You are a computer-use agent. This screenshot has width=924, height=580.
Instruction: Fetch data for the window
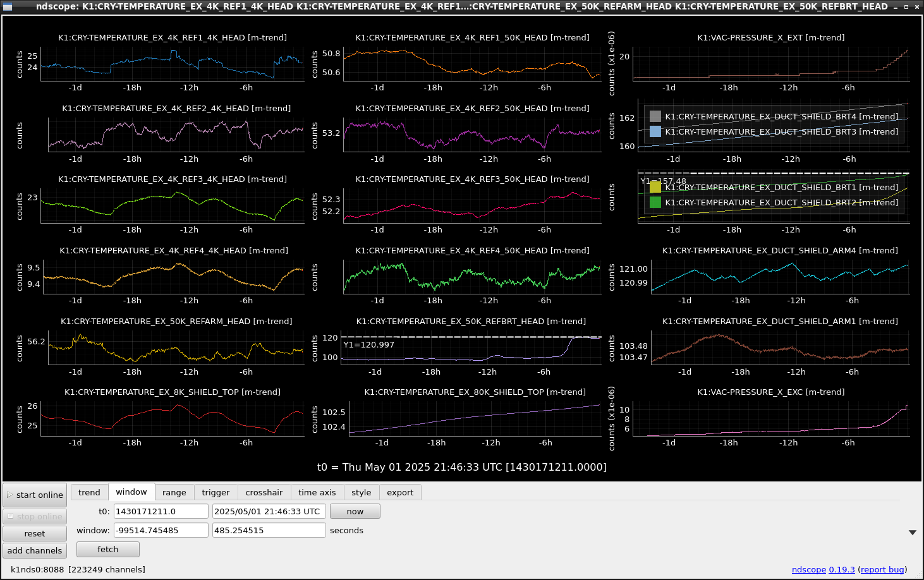pyautogui.click(x=108, y=549)
